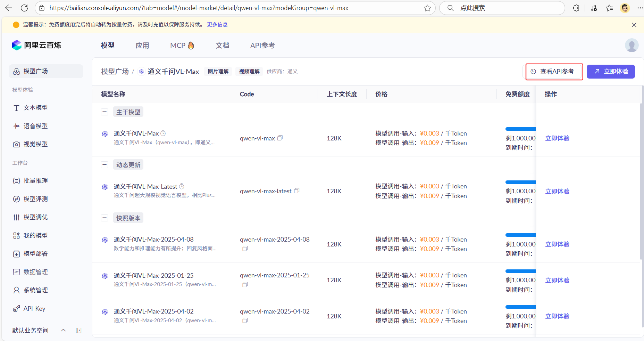Collapse the sidebar panel icon
The height and width of the screenshot is (341, 644).
pos(78,330)
